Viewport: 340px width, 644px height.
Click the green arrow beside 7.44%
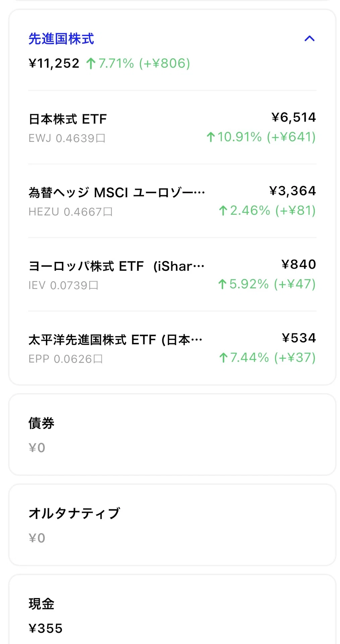point(223,358)
